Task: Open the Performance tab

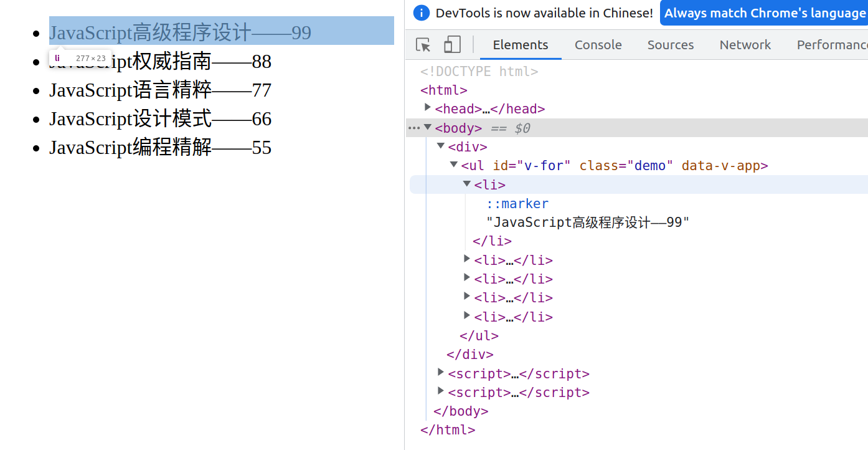Action: coord(832,45)
